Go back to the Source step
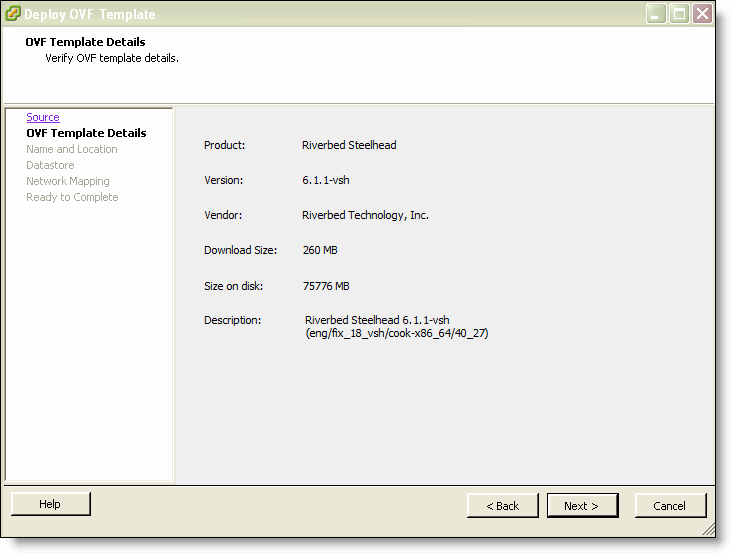The height and width of the screenshot is (554, 732). coord(43,117)
